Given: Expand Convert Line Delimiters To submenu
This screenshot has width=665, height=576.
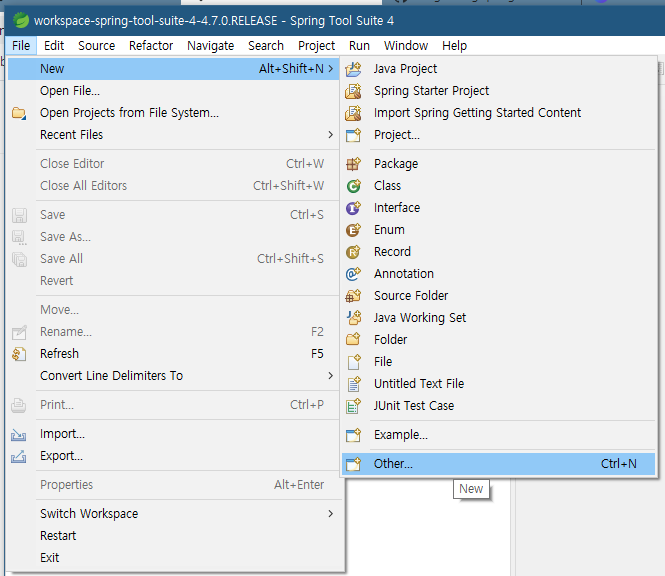Looking at the screenshot, I should tap(331, 376).
